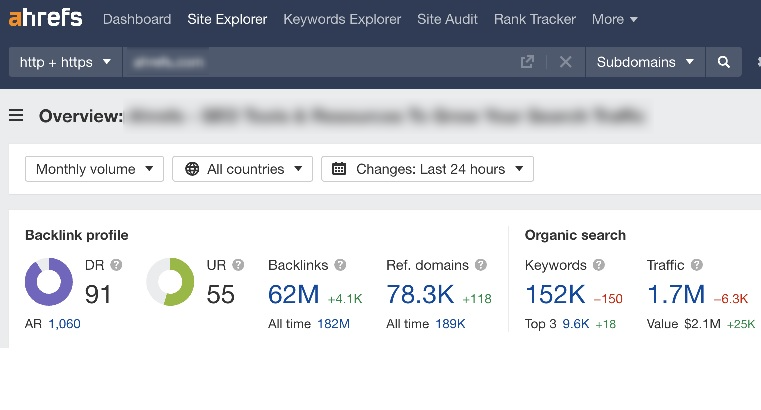
Task: Click the purple DR donut chart
Action: coord(49,282)
